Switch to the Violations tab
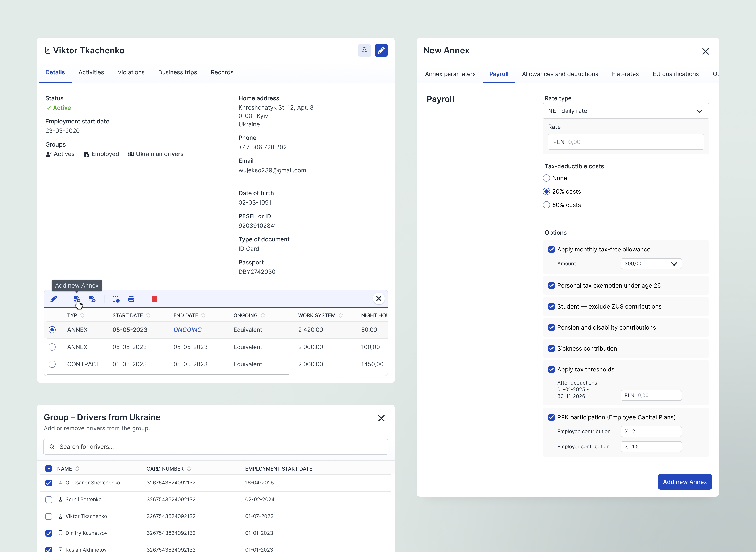The width and height of the screenshot is (756, 552). point(131,72)
